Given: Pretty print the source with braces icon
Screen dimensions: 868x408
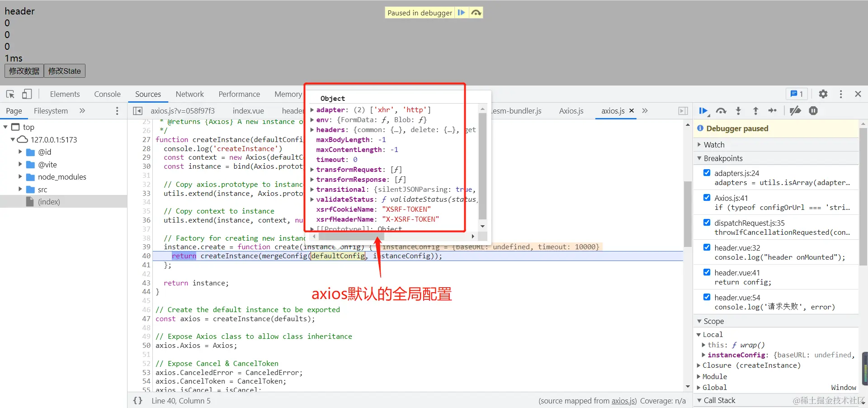Looking at the screenshot, I should tap(138, 401).
